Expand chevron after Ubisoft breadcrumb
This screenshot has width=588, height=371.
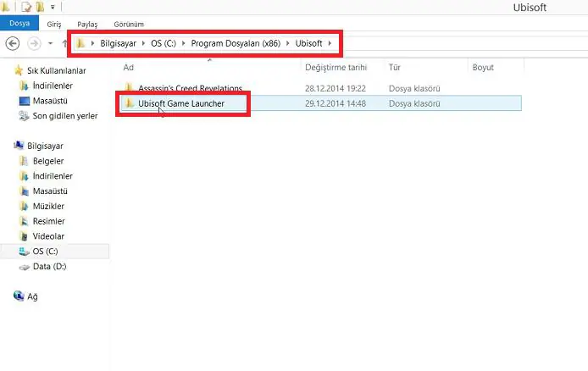tap(330, 43)
